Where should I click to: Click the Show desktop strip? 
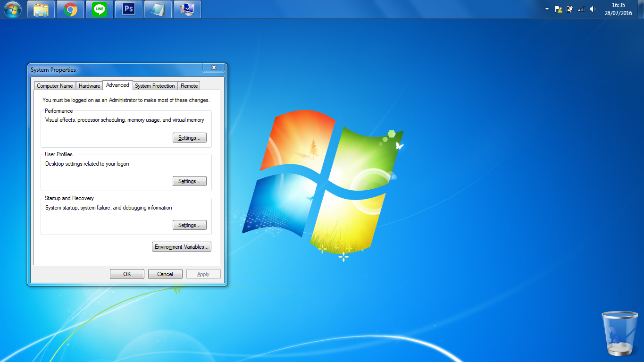641,9
